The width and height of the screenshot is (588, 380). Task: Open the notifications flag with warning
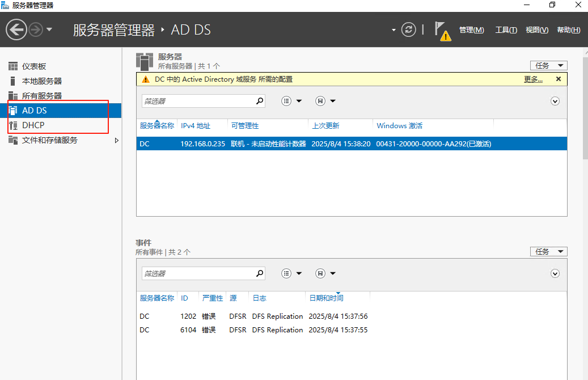coord(442,31)
